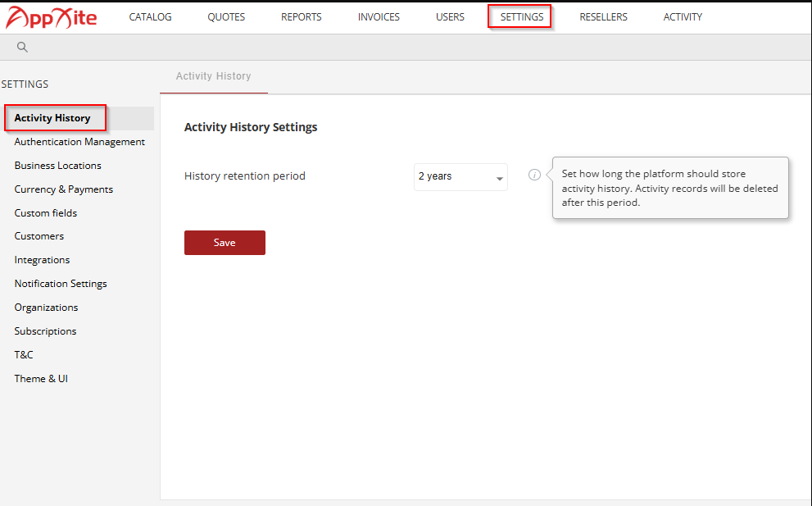
Task: Switch to the Activity History tab
Action: click(213, 76)
